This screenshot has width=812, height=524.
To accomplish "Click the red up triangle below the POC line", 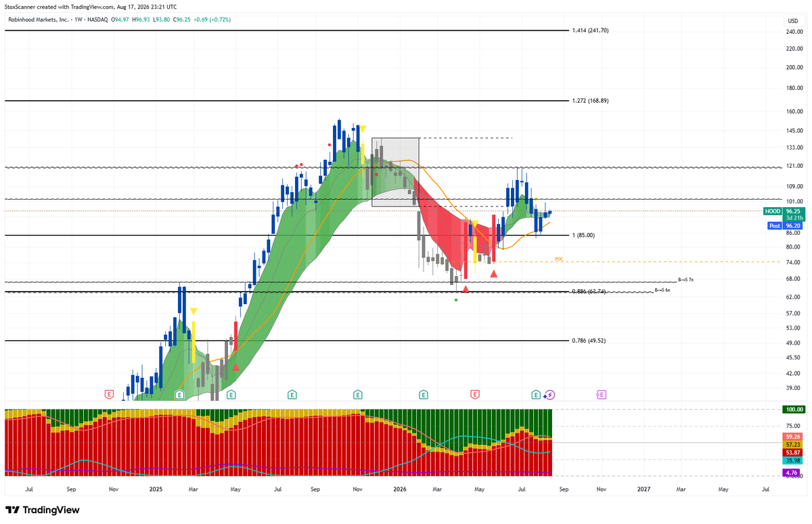I will click(x=494, y=274).
